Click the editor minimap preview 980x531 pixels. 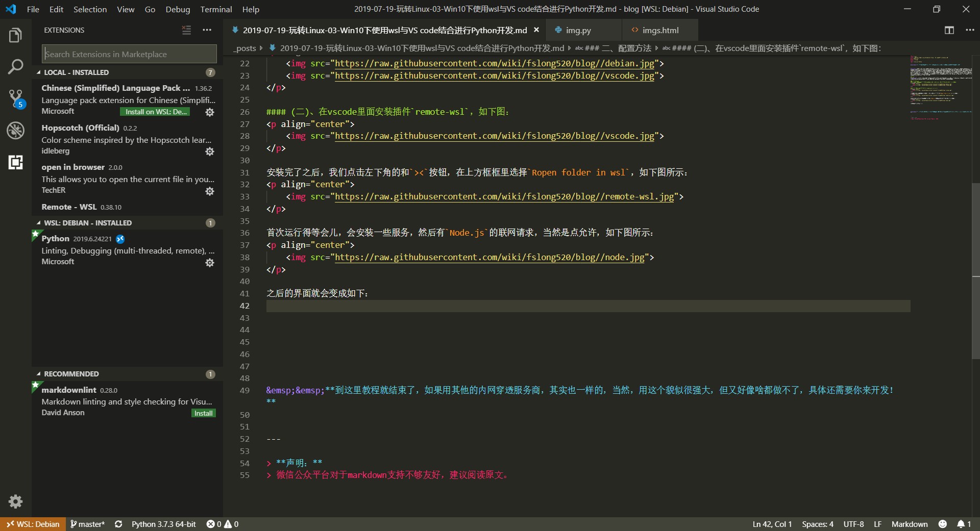(941, 88)
